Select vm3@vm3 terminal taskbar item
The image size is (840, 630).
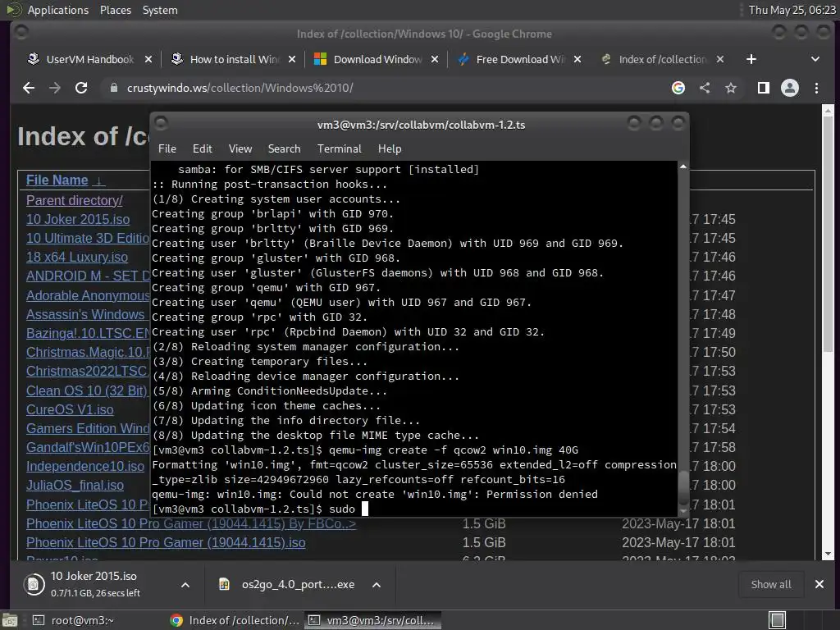tap(373, 620)
